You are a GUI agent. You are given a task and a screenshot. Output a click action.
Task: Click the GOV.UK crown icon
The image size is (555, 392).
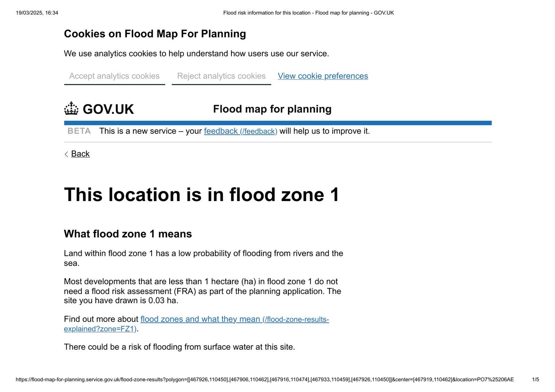(x=71, y=108)
